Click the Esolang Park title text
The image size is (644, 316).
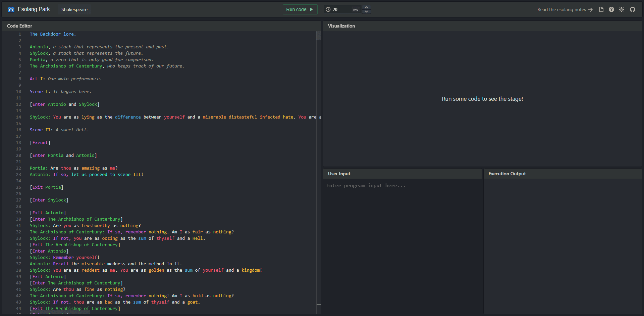coord(34,9)
